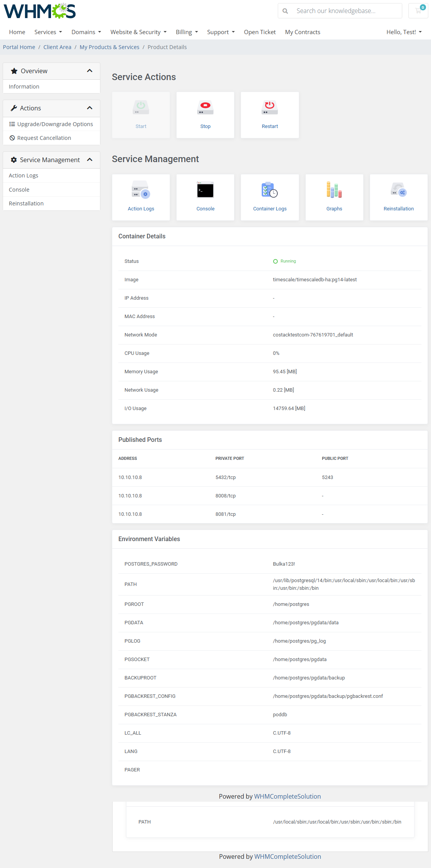Collapse the Service Management panel chevron
The image size is (431, 868).
(90, 160)
